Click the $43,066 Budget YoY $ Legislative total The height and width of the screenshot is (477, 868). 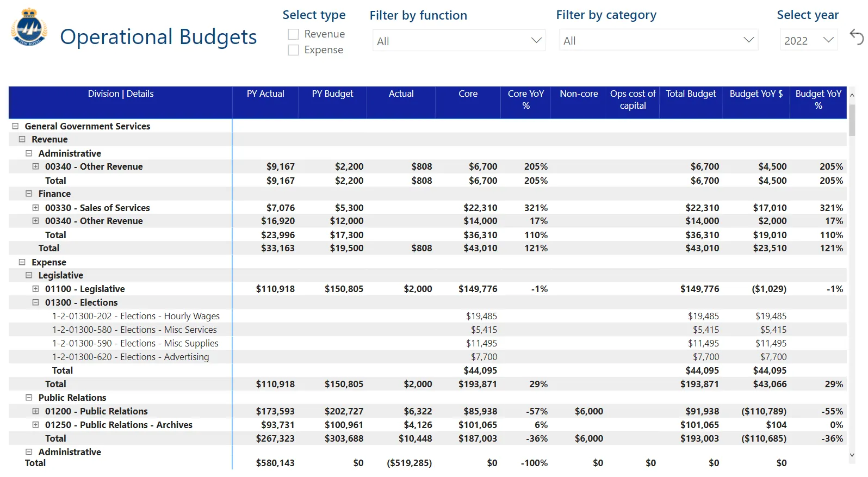[770, 384]
